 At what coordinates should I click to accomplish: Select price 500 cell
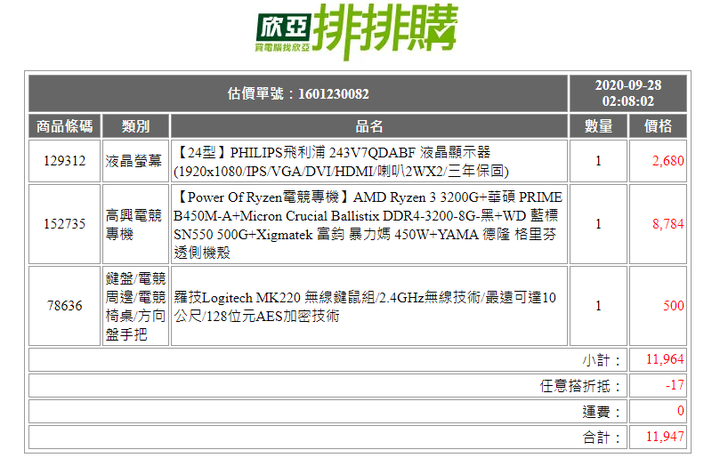tap(658, 306)
